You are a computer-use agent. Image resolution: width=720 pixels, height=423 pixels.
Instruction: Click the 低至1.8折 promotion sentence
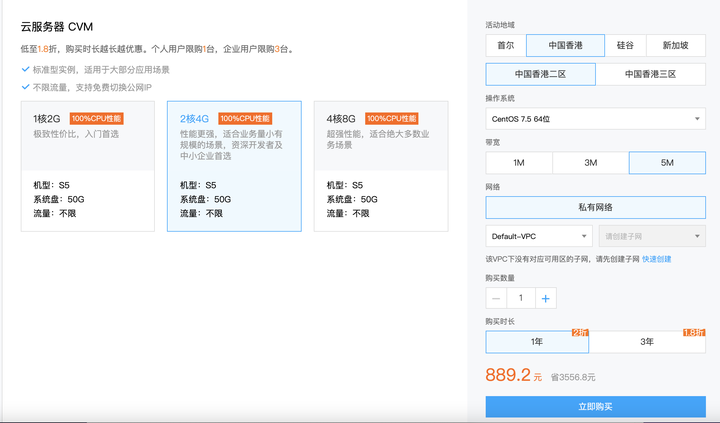pyautogui.click(x=157, y=49)
